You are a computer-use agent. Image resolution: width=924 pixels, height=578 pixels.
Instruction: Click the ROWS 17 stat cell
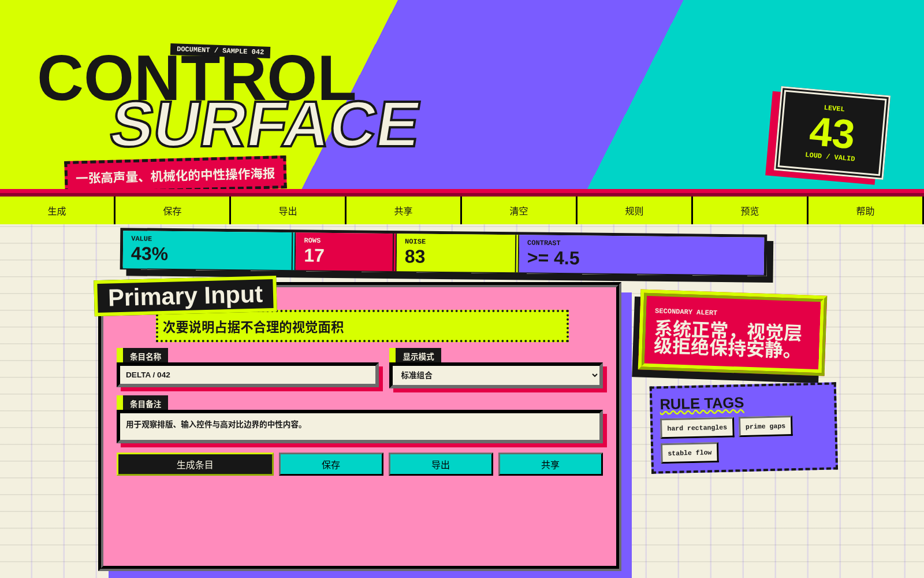click(344, 252)
